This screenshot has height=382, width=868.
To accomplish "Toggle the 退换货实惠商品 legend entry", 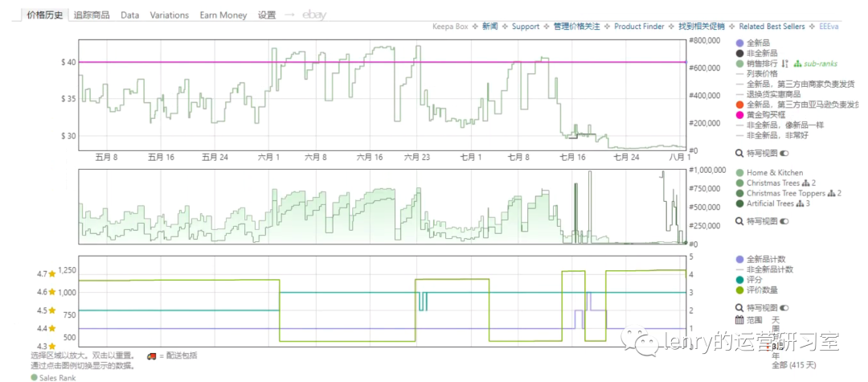I will point(773,94).
